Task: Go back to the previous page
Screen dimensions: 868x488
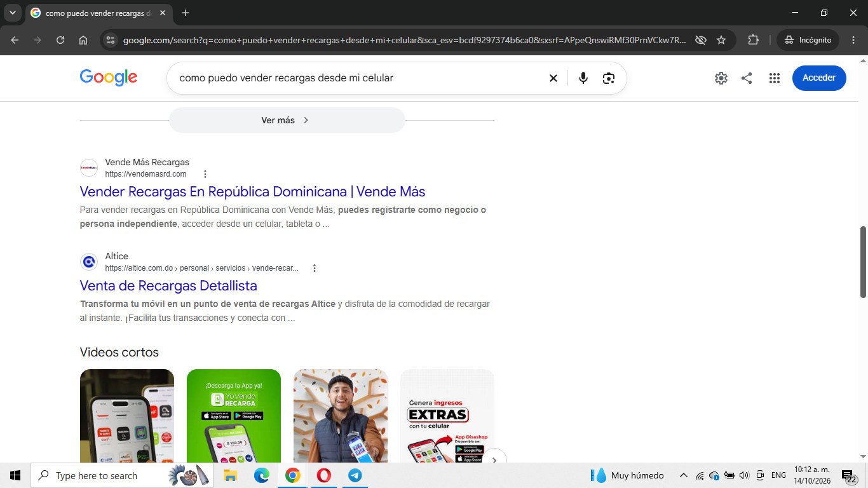Action: coord(15,40)
